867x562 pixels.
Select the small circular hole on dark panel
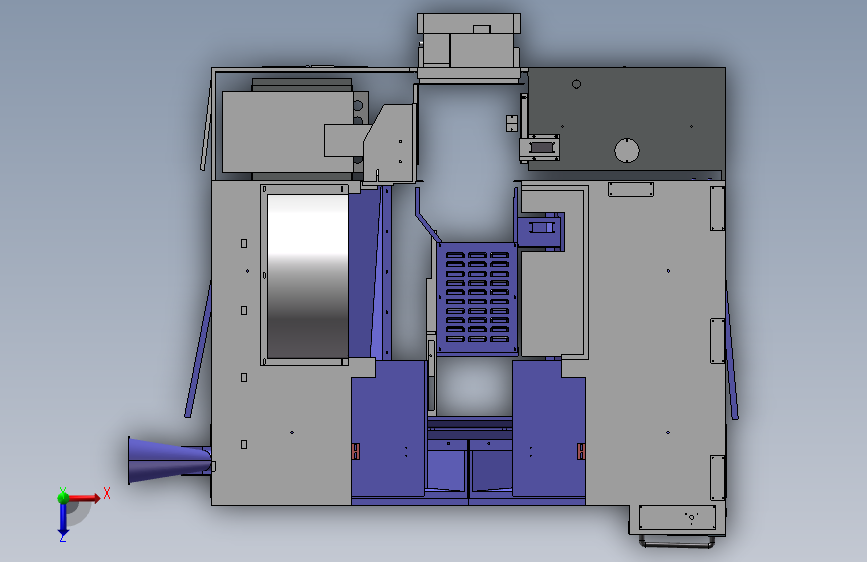576,84
